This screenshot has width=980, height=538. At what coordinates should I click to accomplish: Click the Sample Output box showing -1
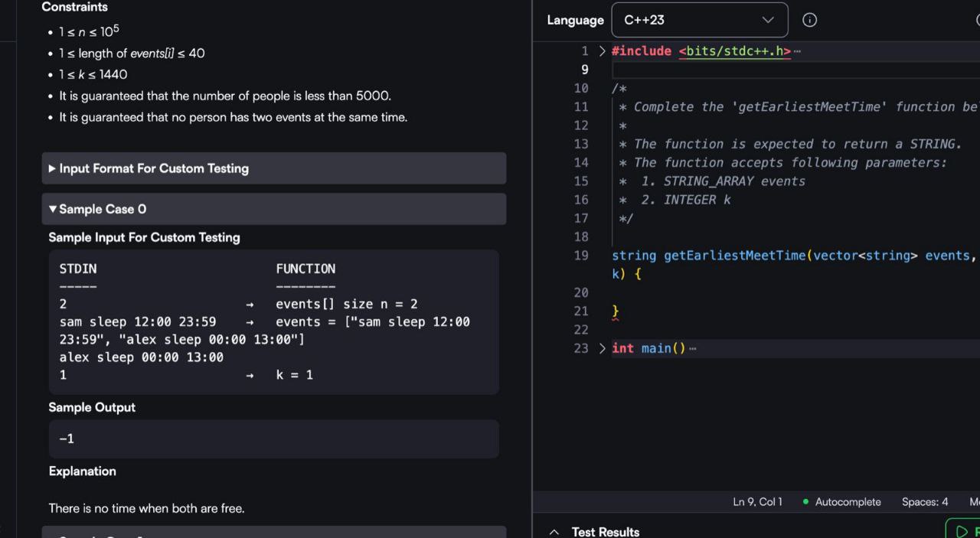273,439
